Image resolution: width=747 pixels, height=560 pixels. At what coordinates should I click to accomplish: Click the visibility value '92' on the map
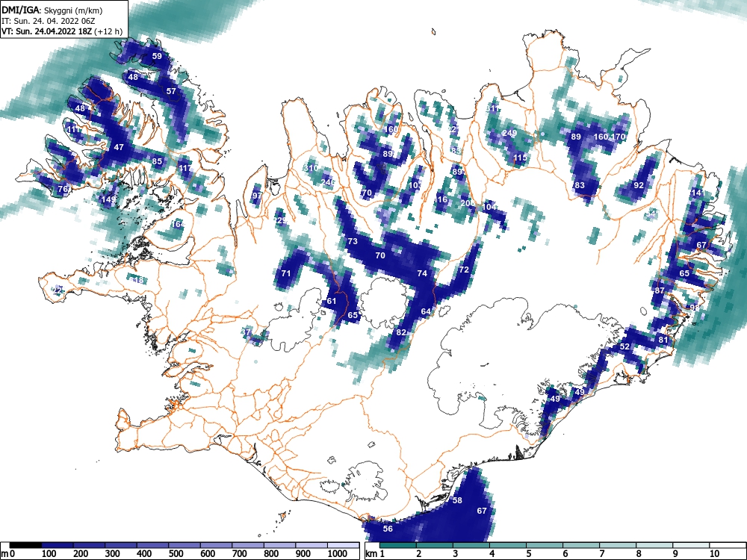click(639, 185)
